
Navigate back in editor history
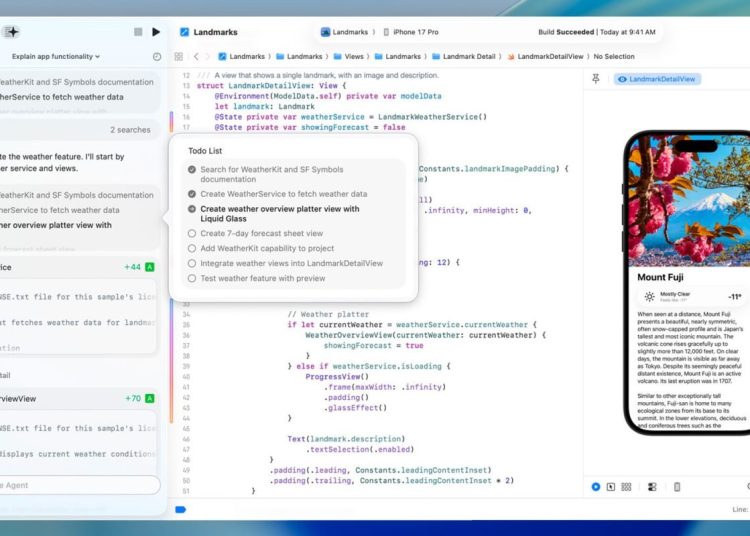[x=196, y=57]
